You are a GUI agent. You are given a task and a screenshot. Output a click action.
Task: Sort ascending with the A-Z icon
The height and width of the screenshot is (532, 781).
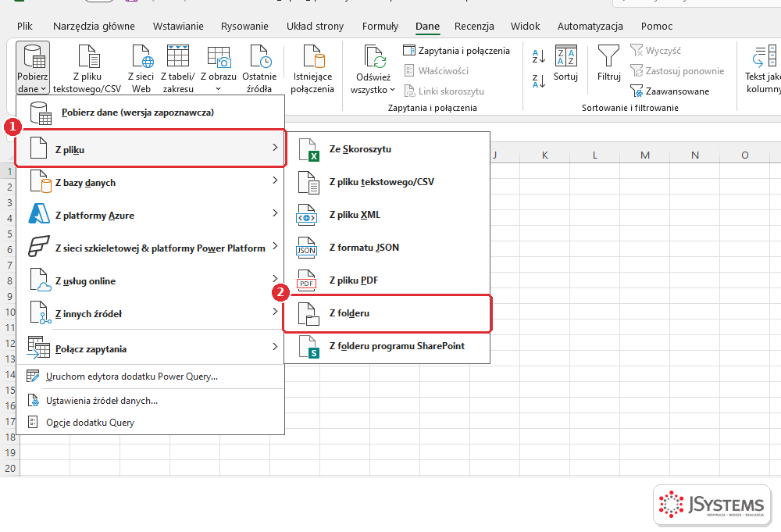click(x=538, y=55)
